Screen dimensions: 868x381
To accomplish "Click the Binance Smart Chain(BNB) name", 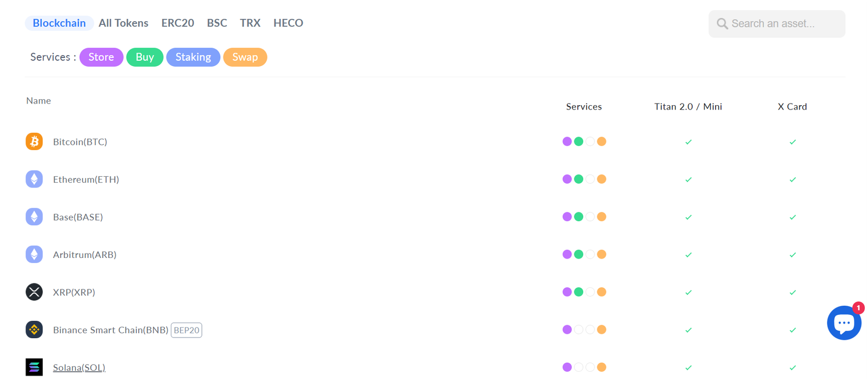I will pyautogui.click(x=111, y=330).
